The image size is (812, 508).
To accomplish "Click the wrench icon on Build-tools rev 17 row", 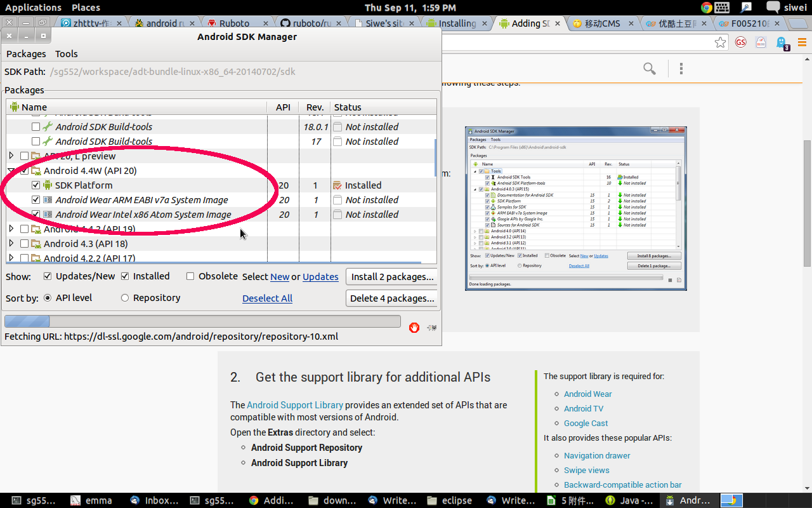I will tap(48, 141).
